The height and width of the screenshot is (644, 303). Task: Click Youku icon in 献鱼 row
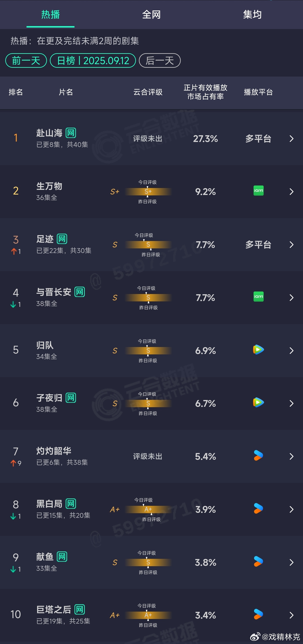click(258, 562)
